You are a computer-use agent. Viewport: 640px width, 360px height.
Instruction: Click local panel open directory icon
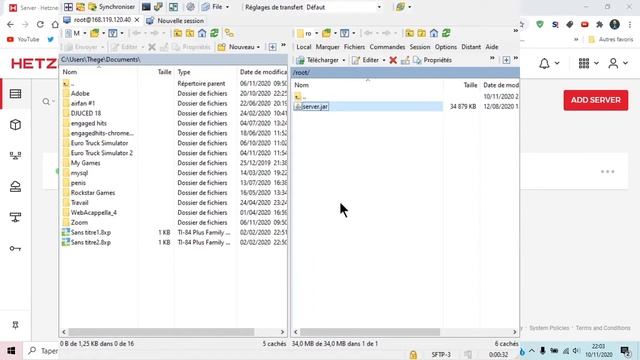95,33
